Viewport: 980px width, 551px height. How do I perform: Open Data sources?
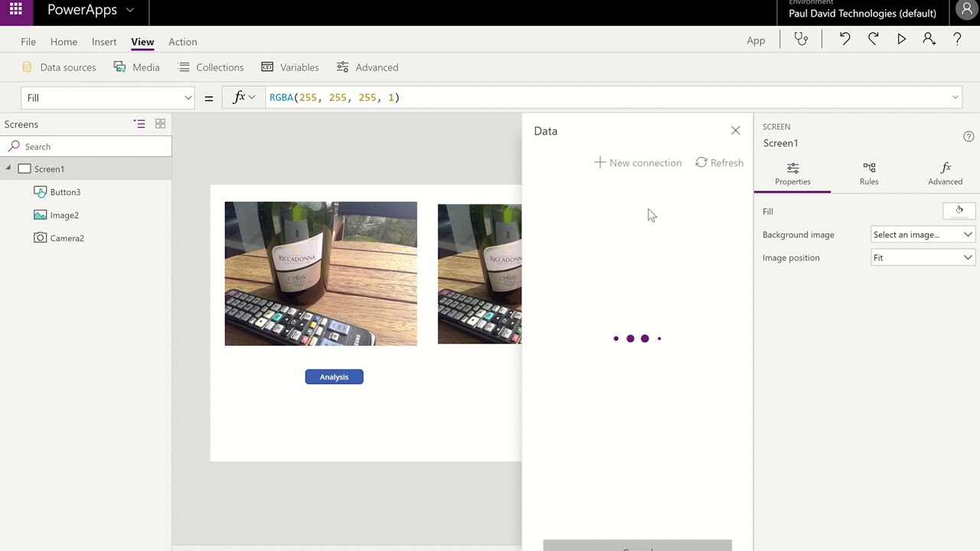pyautogui.click(x=59, y=67)
